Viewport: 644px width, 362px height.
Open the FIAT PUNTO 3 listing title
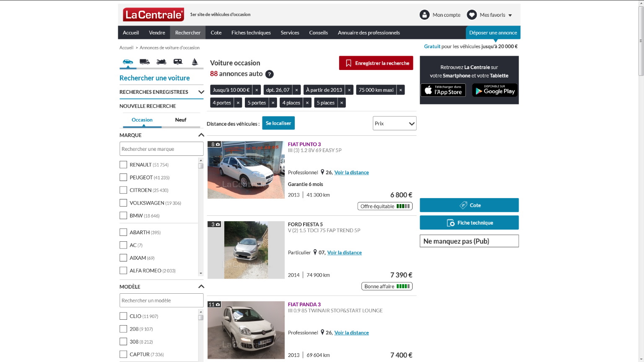[x=304, y=144]
